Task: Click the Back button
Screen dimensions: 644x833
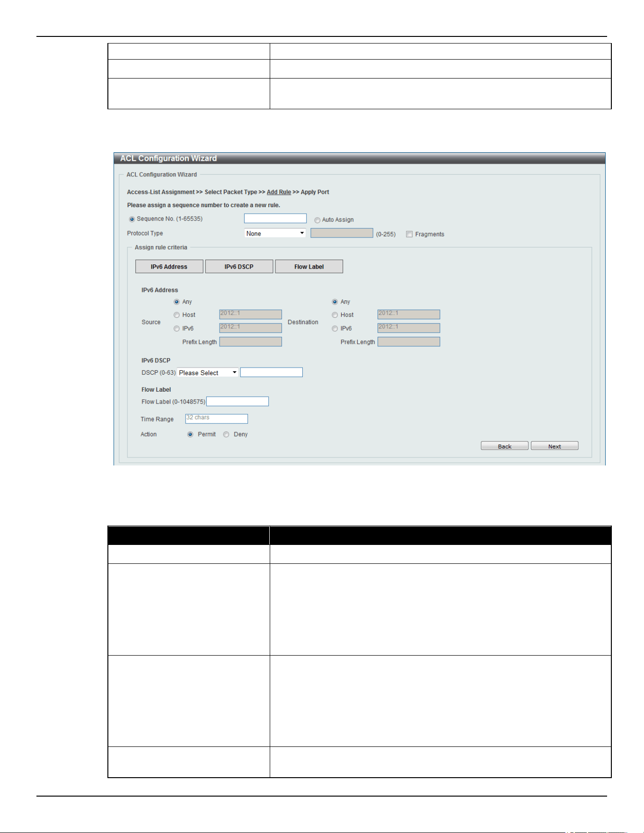Action: pos(504,446)
